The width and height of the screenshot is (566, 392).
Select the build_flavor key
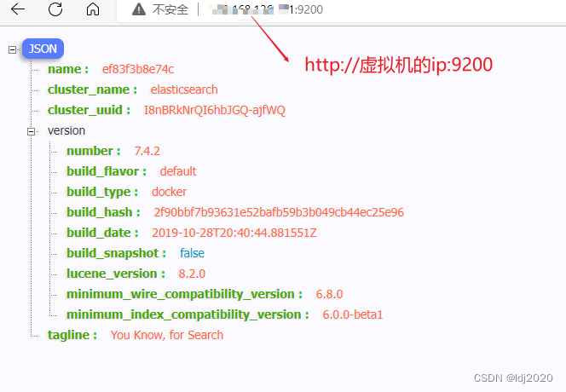(107, 171)
